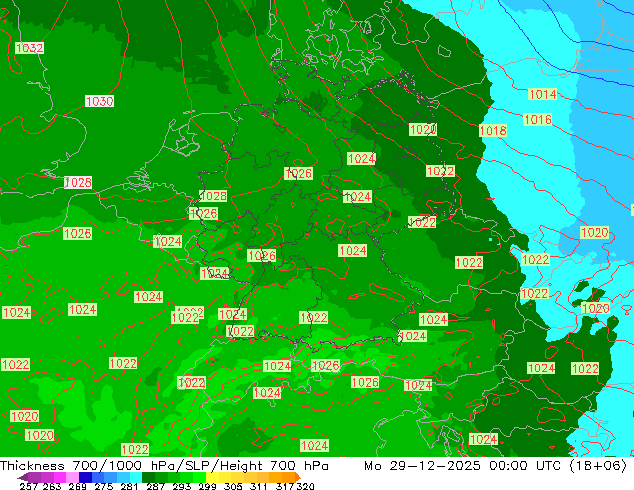Pick the light pink legend swatch
Screen dimensions: 634x490
[72, 477]
